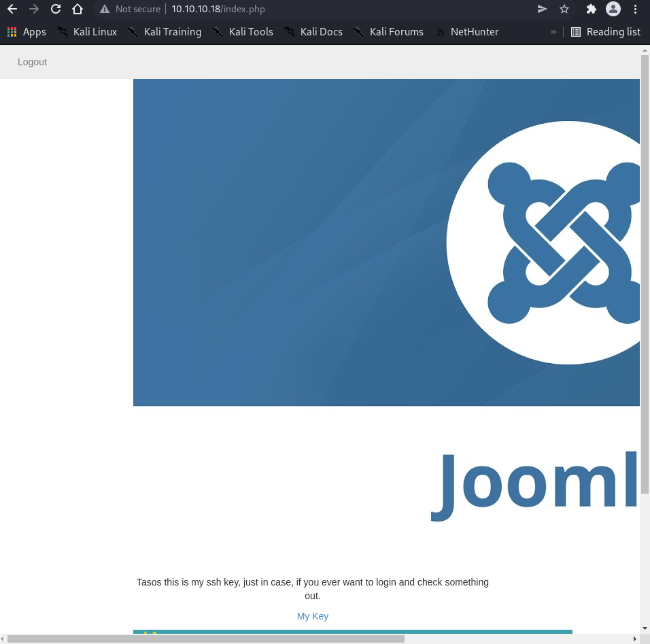Viewport: 650px width, 644px height.
Task: Open the Apps bookmark shortcut
Action: pos(27,32)
